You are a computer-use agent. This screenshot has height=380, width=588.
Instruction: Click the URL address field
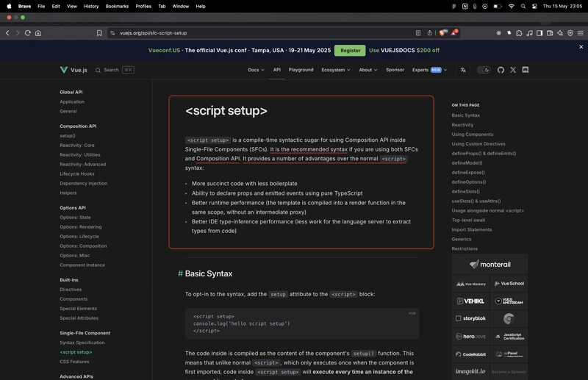(262, 33)
